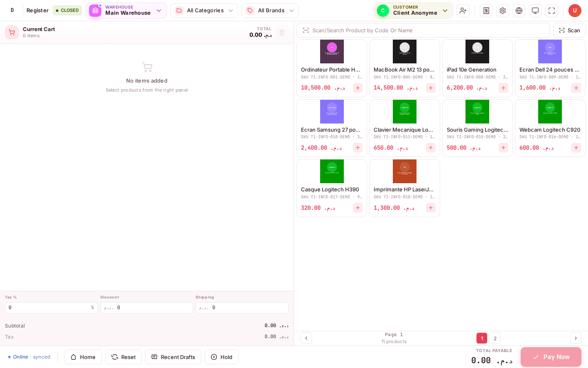Screen dimensions: 588x368
Task: Click the 'iPad 10e Generation' product name
Action: 472,70
